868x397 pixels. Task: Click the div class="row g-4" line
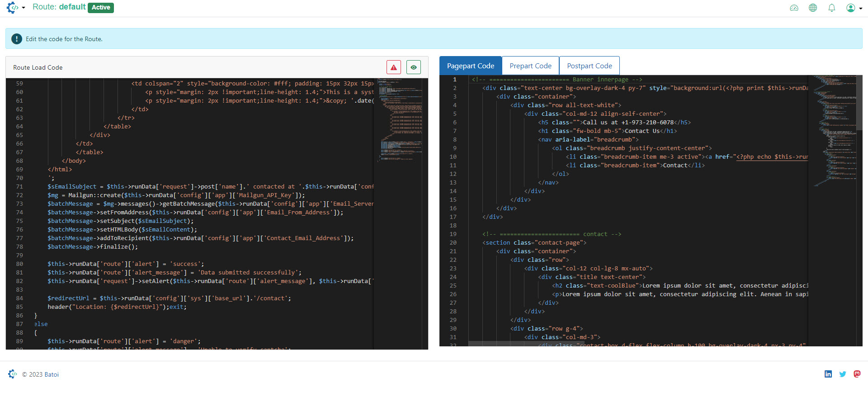tap(547, 329)
